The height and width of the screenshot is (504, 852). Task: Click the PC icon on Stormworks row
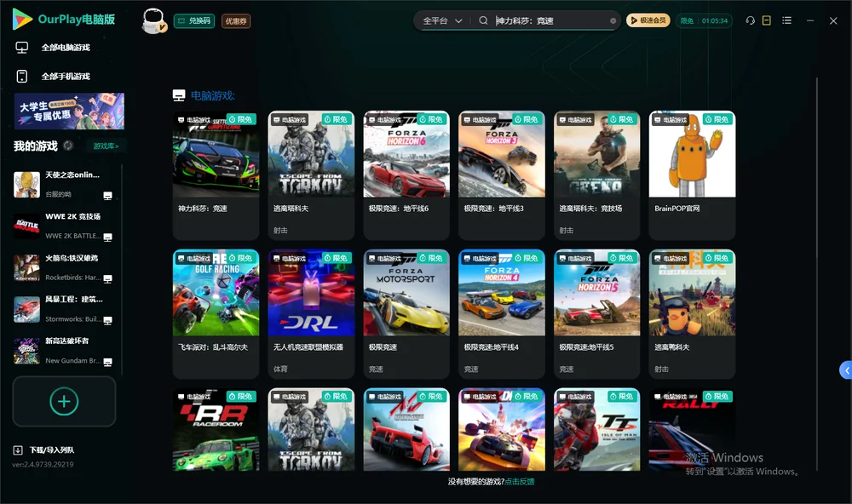tap(107, 320)
